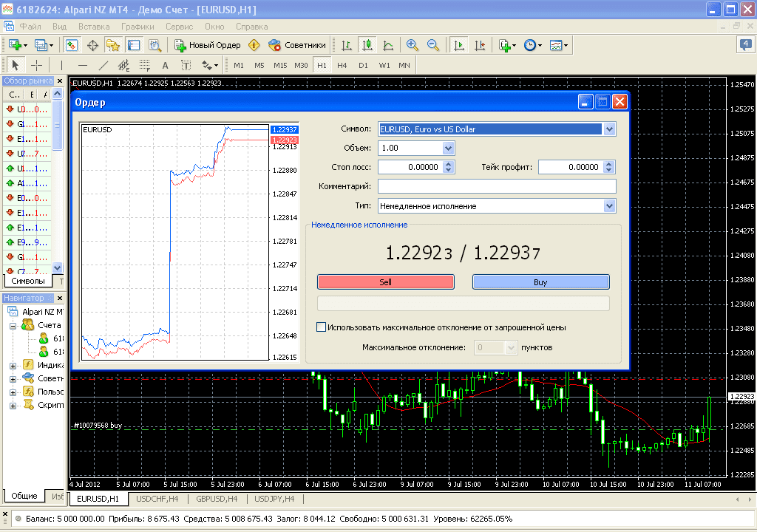Close the Навигатор panel
The width and height of the screenshot is (757, 532).
click(x=60, y=298)
